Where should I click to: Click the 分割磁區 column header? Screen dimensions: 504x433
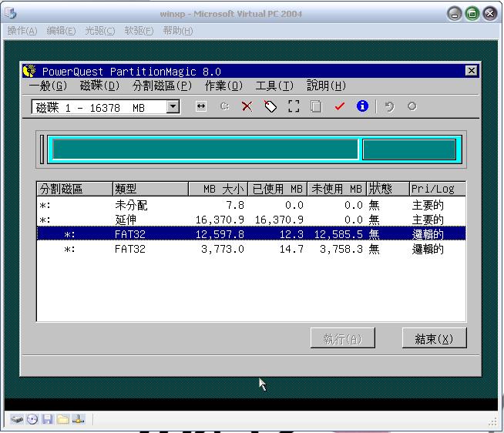pyautogui.click(x=75, y=189)
